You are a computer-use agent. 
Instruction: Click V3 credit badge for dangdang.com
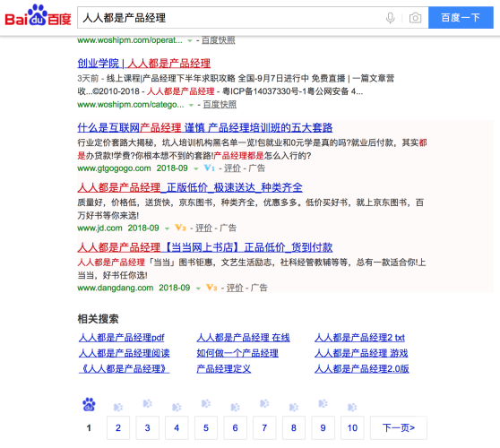coord(211,288)
